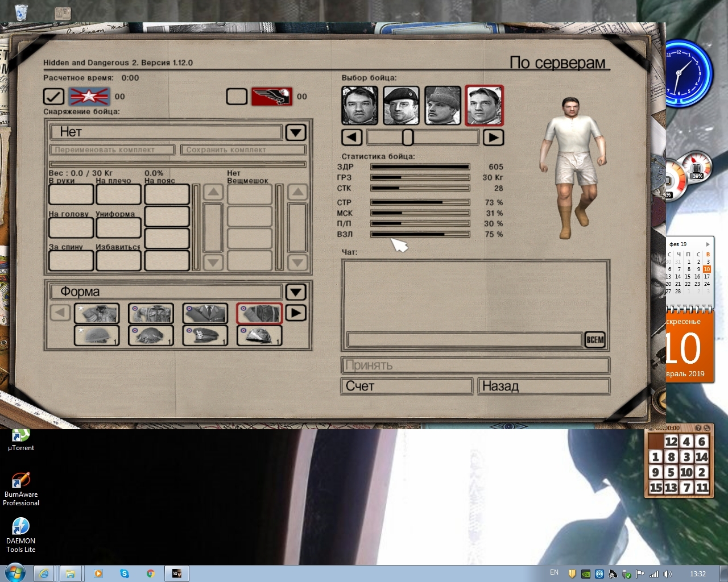Open the equipment set dropdown showing Нет
Viewport: 728px width, 582px height.
point(296,132)
